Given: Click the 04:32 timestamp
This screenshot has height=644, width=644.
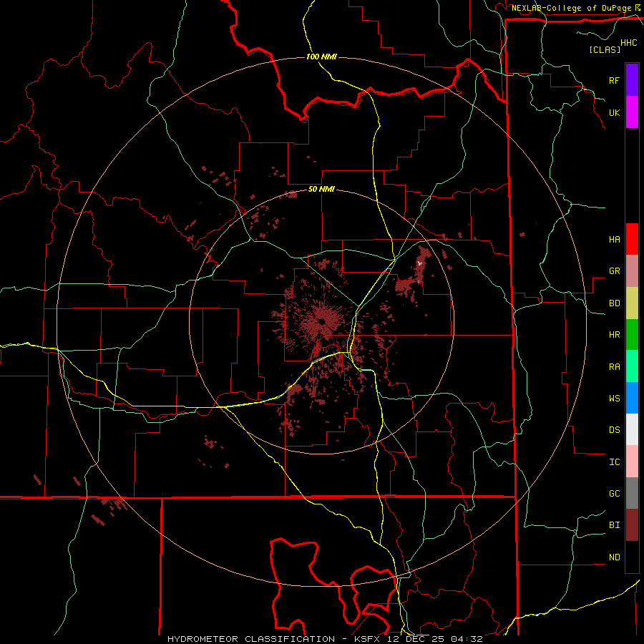Looking at the screenshot, I should (x=467, y=639).
